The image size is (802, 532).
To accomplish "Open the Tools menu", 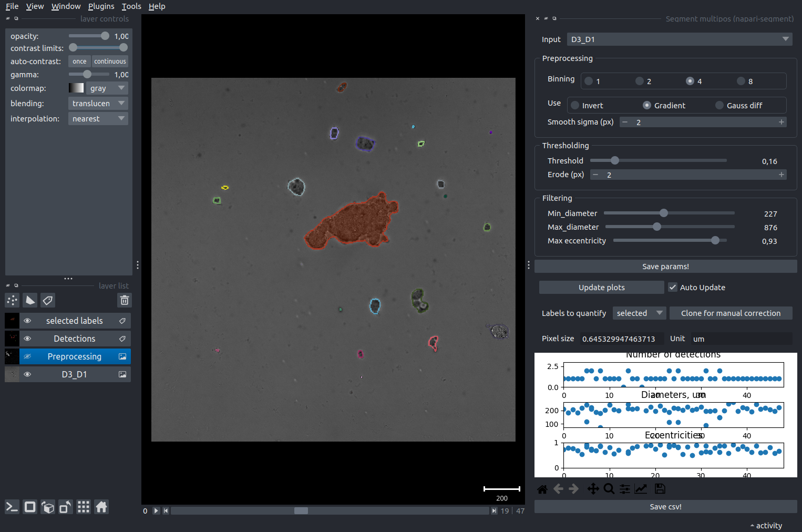I will [131, 6].
